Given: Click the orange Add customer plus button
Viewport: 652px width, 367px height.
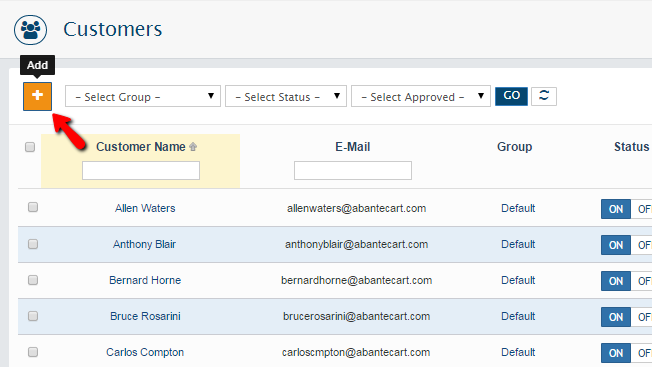Looking at the screenshot, I should (37, 96).
